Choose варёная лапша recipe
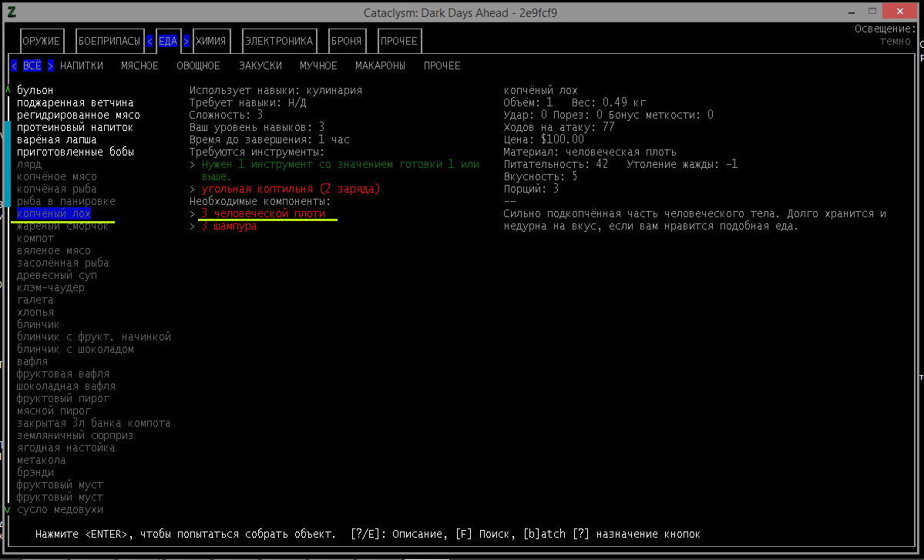The width and height of the screenshot is (924, 560). (x=56, y=139)
